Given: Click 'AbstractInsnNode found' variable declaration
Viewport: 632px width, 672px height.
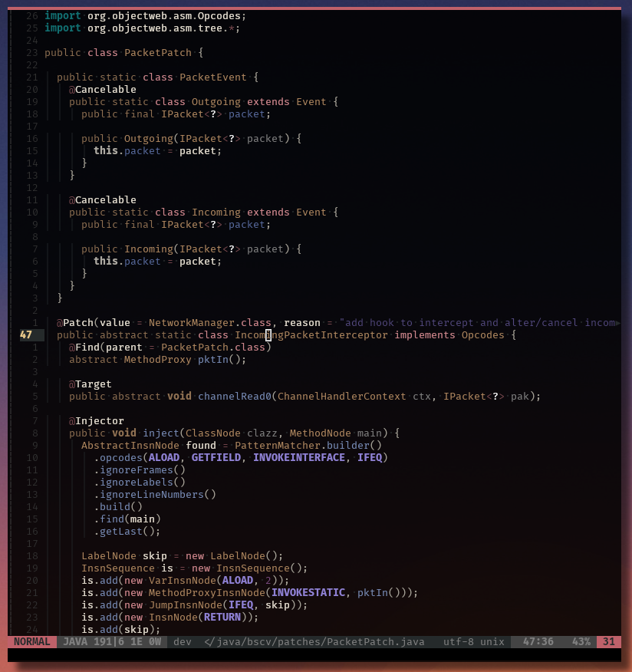Looking at the screenshot, I should 149,445.
